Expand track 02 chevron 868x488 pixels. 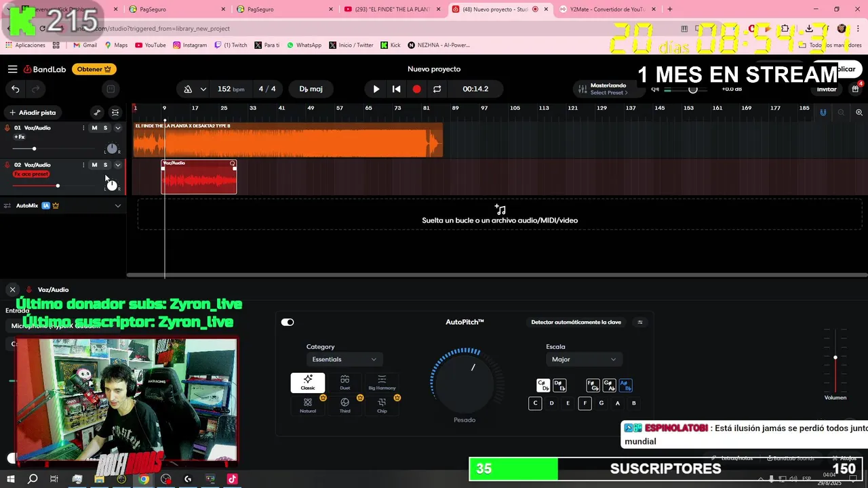click(x=117, y=165)
